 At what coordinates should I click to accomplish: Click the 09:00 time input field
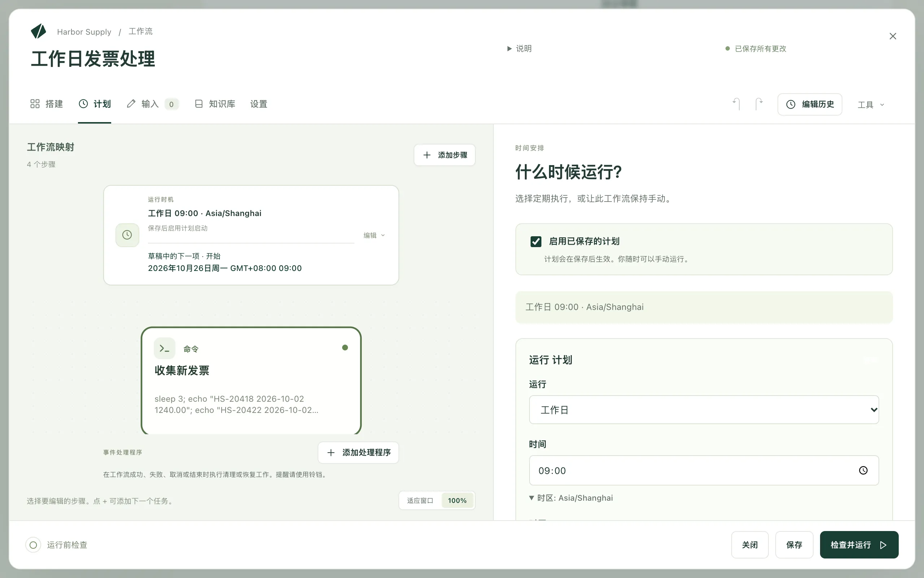(x=704, y=471)
